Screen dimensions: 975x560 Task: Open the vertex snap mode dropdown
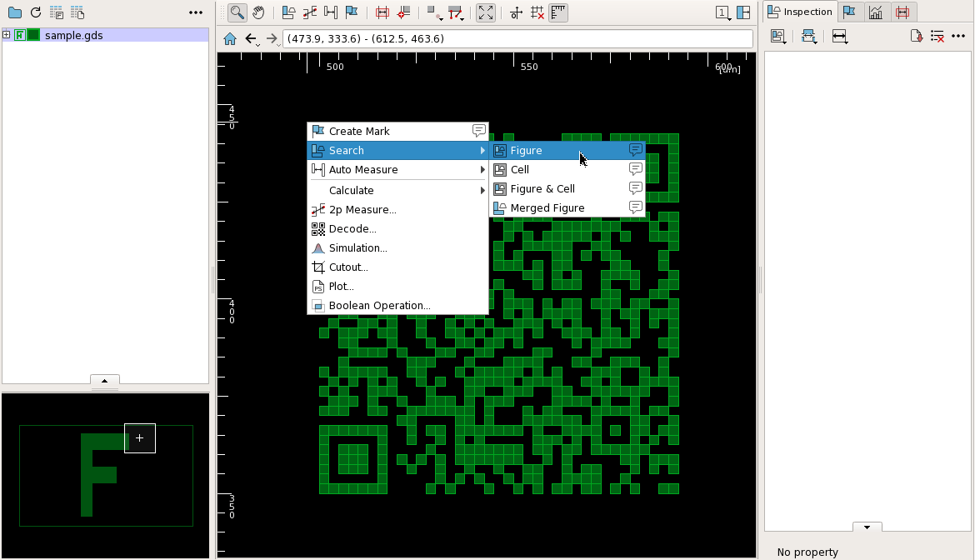pyautogui.click(x=456, y=12)
